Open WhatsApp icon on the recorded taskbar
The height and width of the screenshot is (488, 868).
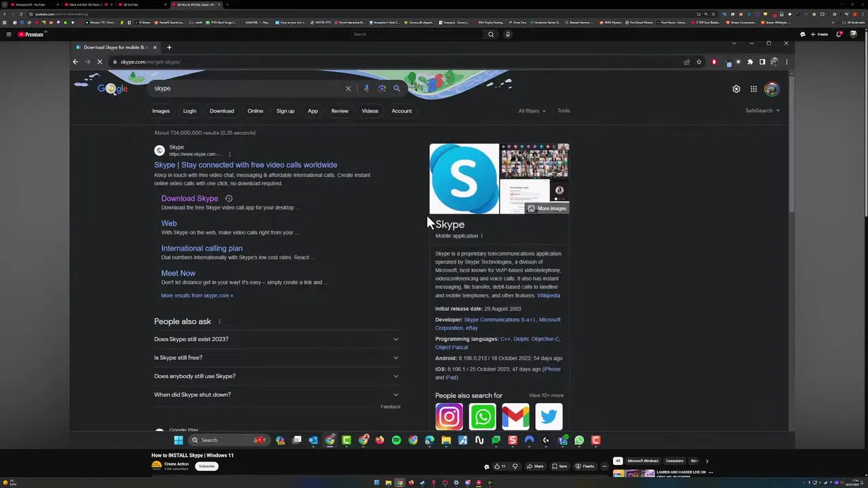coord(579,440)
